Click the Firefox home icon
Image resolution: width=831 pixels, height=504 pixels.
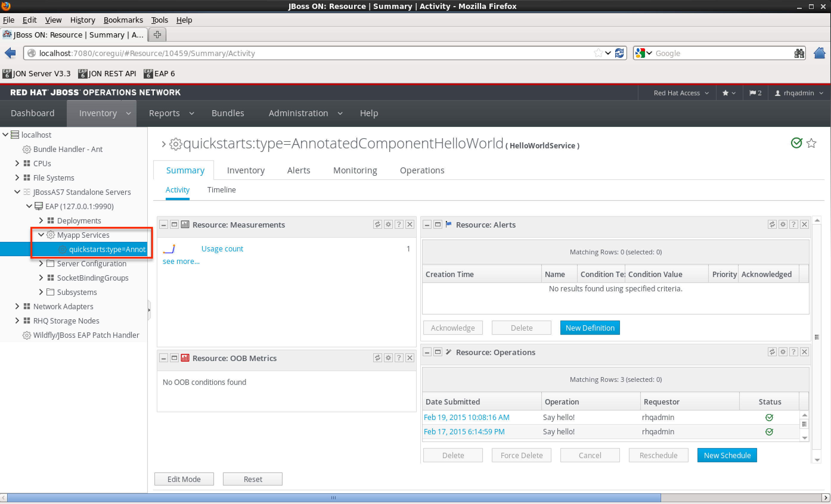[x=819, y=53]
